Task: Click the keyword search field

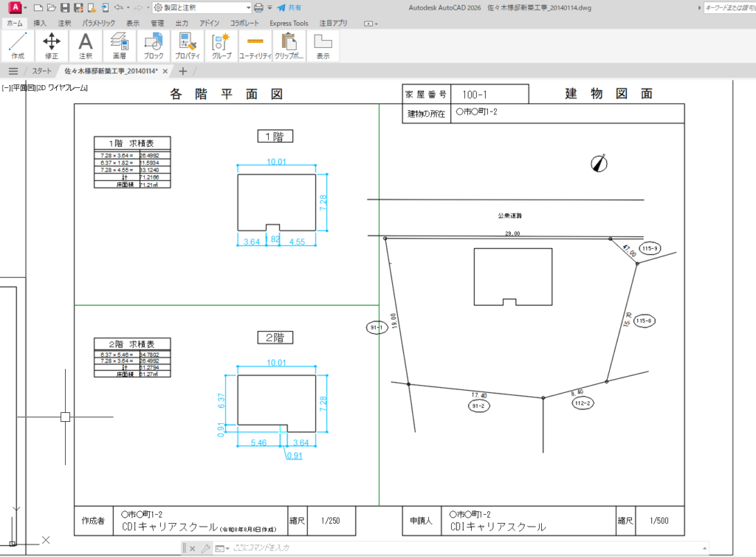Action: pos(729,7)
